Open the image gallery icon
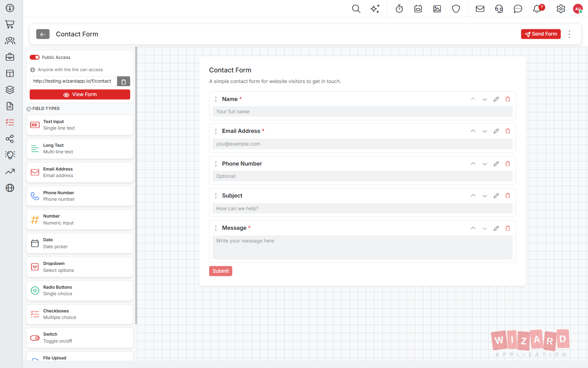Image resolution: width=588 pixels, height=368 pixels. tap(437, 9)
